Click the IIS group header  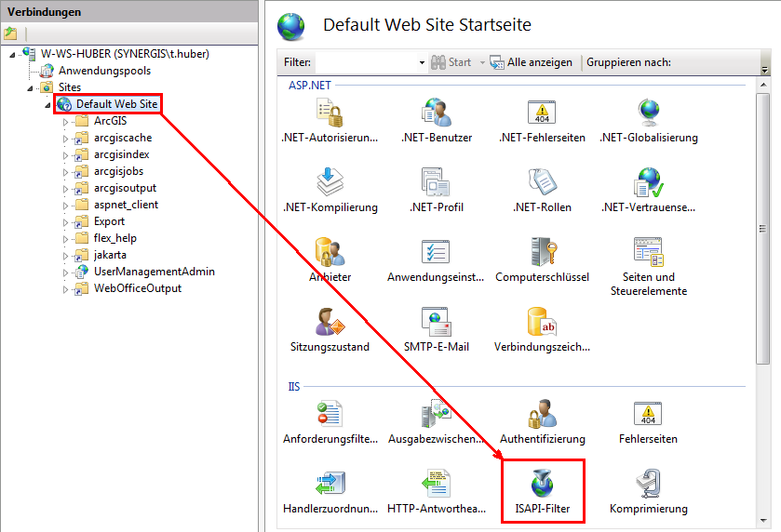point(294,387)
